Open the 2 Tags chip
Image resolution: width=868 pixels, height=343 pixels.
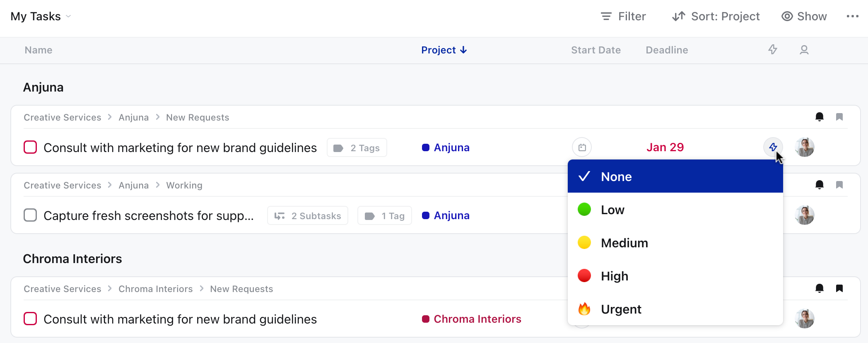(x=357, y=148)
